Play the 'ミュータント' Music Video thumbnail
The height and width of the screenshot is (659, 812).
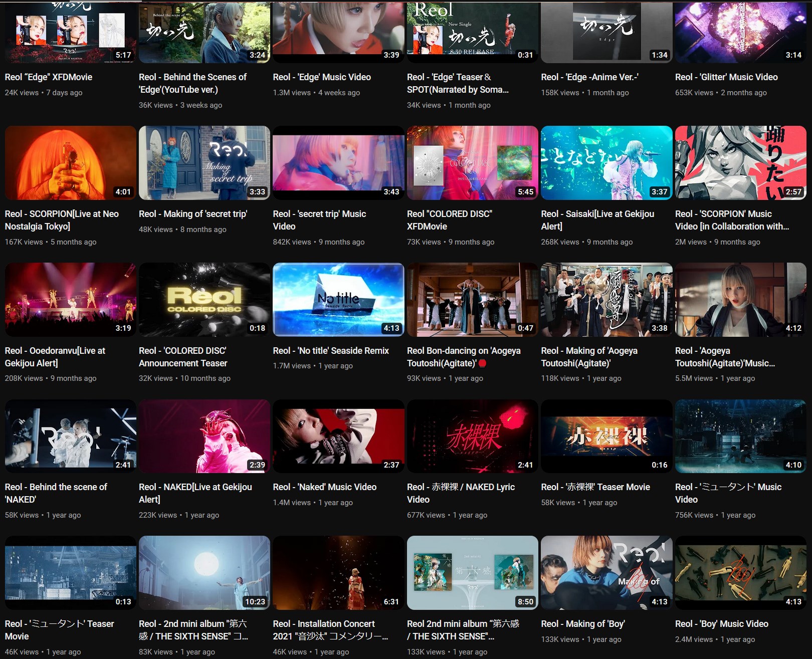point(741,436)
